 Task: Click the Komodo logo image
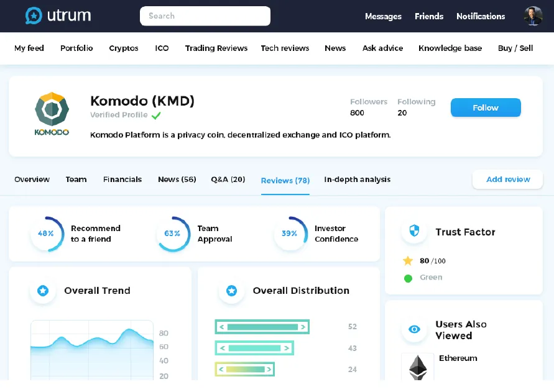52,114
